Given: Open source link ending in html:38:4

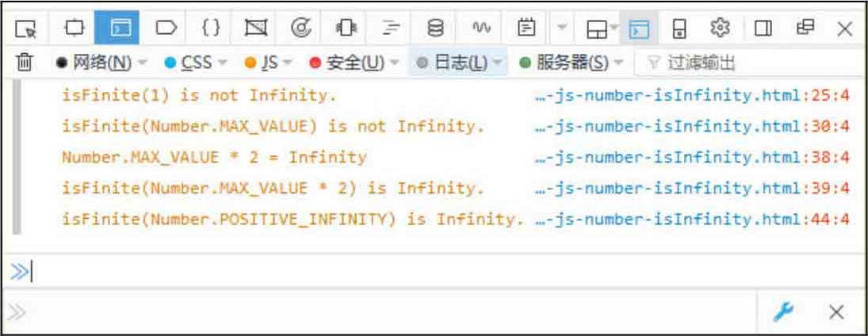Looking at the screenshot, I should pyautogui.click(x=692, y=158).
